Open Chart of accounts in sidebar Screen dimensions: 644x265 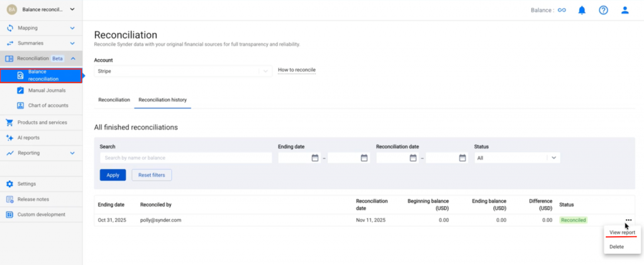(48, 105)
